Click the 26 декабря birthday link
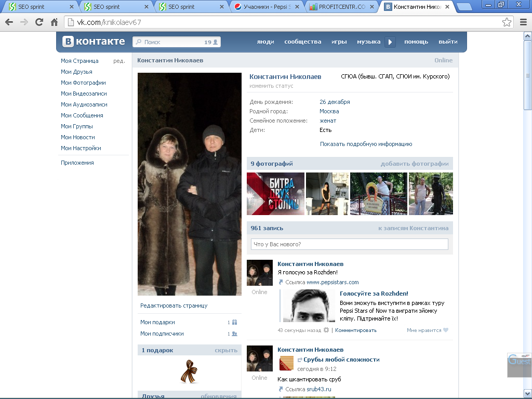 coord(335,102)
